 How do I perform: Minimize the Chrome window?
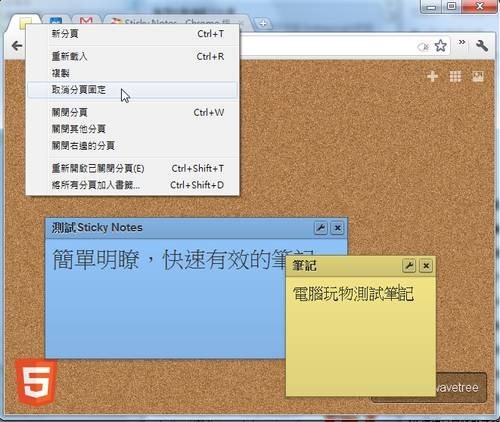[x=432, y=7]
